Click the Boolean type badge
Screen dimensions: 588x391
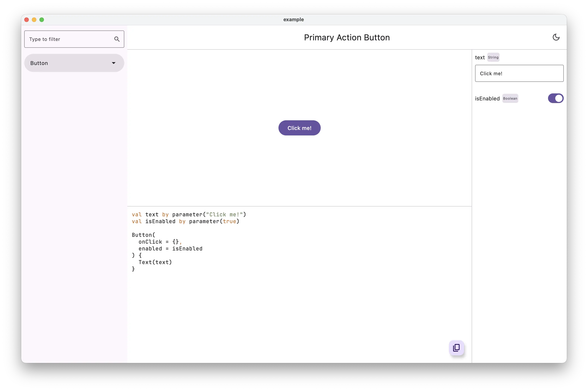[510, 99]
